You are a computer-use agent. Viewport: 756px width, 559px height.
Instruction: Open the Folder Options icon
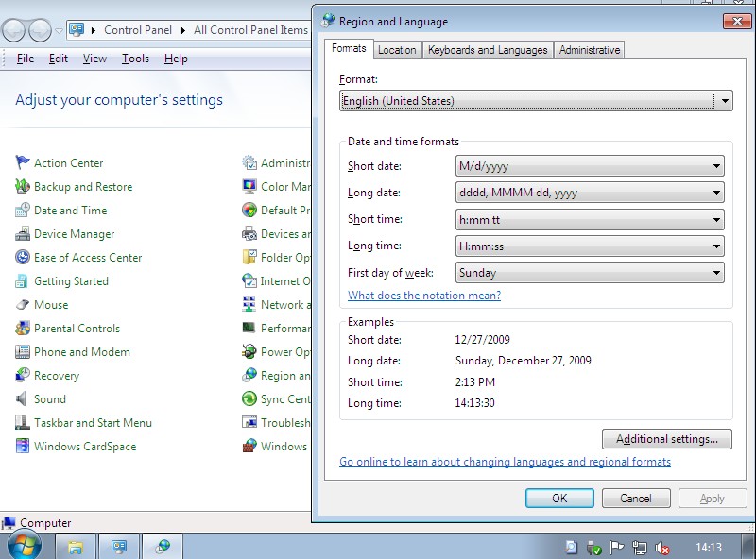(x=249, y=258)
